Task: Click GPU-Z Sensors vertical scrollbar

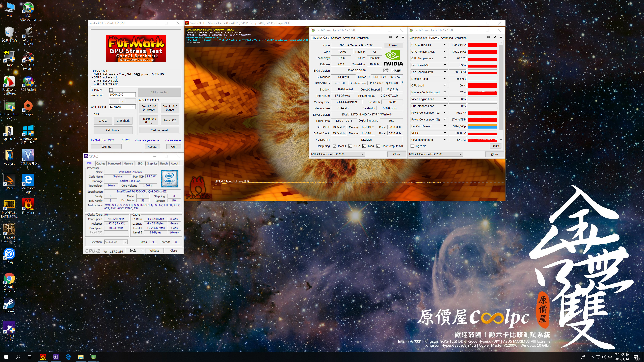Action: click(501, 91)
